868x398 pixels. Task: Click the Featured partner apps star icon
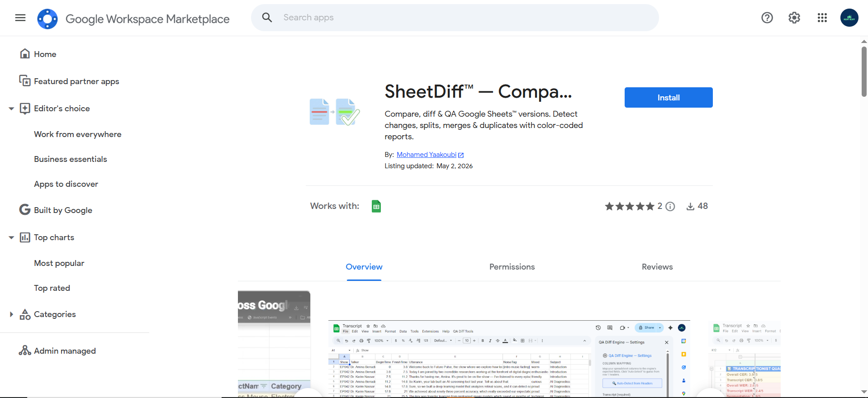(25, 81)
